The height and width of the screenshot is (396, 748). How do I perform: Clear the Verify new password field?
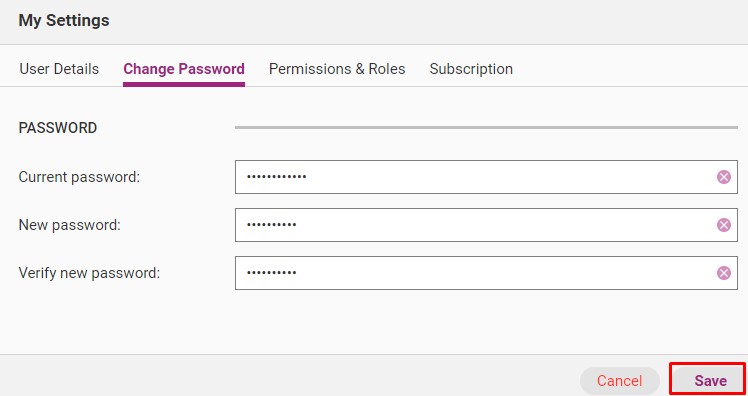click(724, 273)
